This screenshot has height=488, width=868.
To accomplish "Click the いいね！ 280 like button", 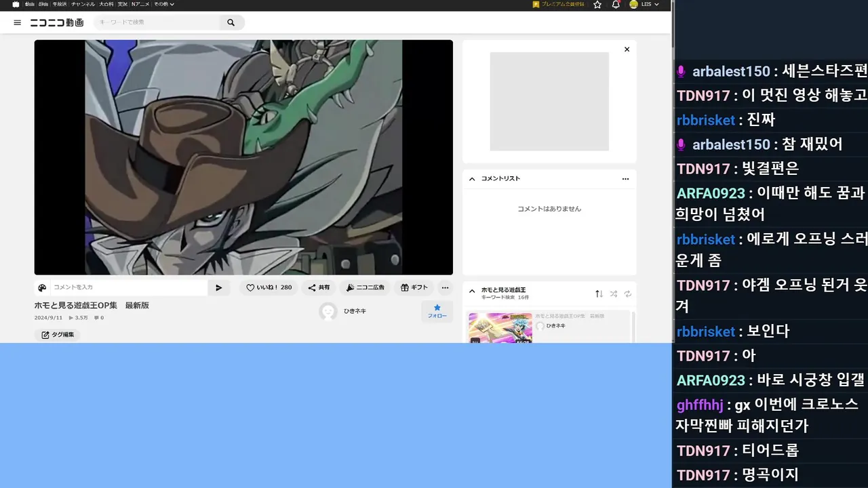I will [269, 287].
